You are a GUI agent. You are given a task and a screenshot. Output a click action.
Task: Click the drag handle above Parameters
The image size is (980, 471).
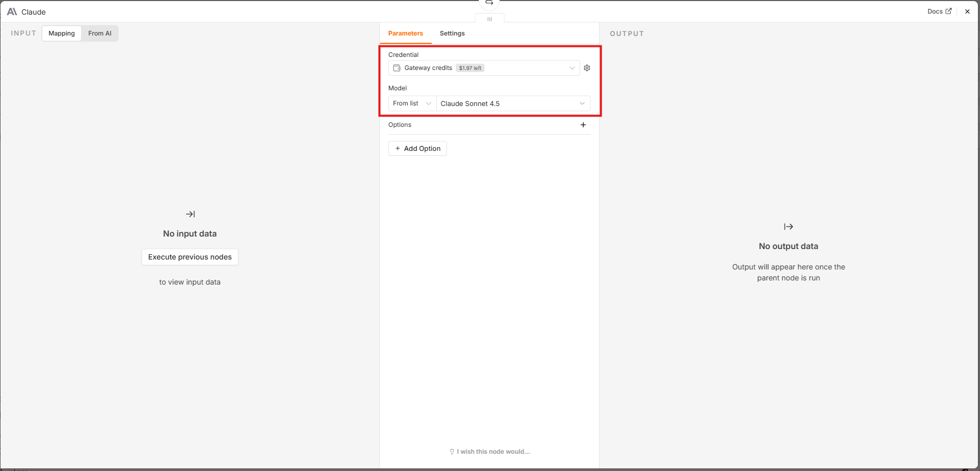(x=490, y=19)
